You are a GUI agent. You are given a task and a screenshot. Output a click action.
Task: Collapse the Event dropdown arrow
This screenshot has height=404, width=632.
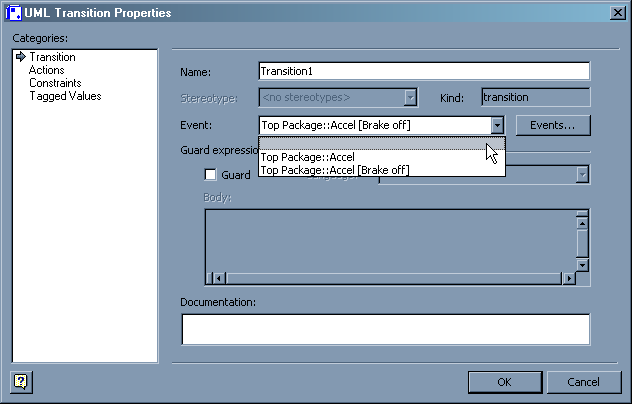[x=497, y=125]
